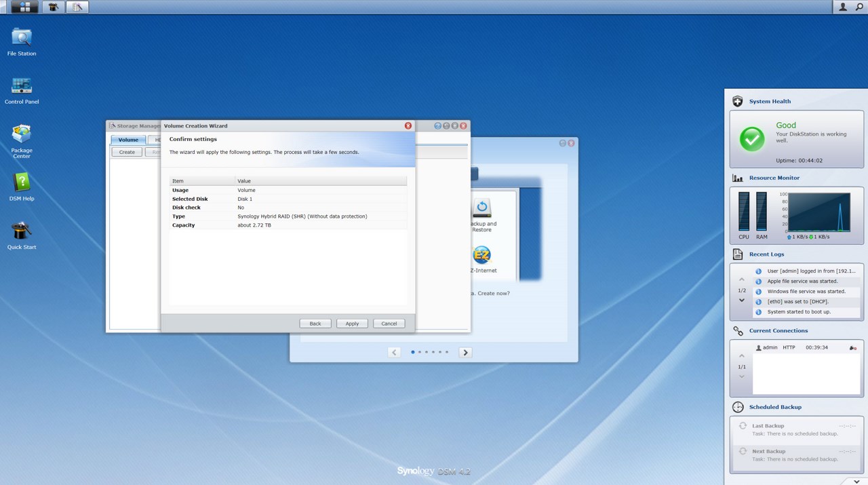Image resolution: width=868 pixels, height=485 pixels.
Task: Collapse the widget panel bottom arrow
Action: tap(857, 481)
